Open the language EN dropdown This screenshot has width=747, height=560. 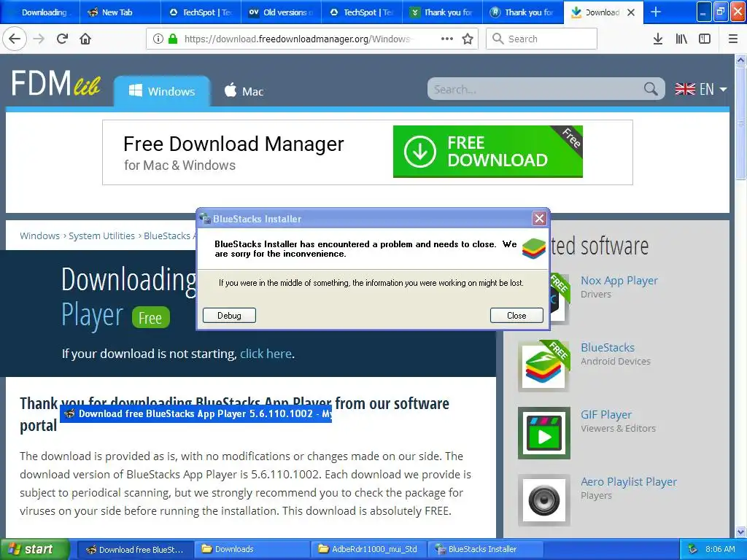coord(701,89)
